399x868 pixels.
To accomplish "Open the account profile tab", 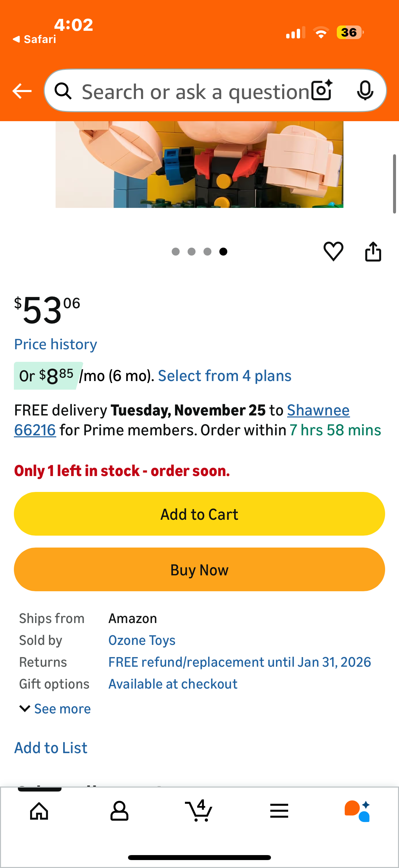I will [119, 811].
